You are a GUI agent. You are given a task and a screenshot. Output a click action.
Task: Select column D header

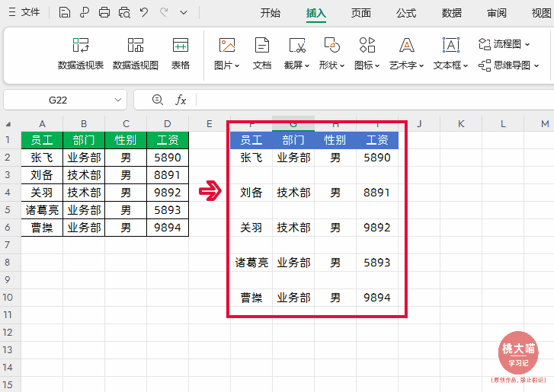(x=168, y=124)
